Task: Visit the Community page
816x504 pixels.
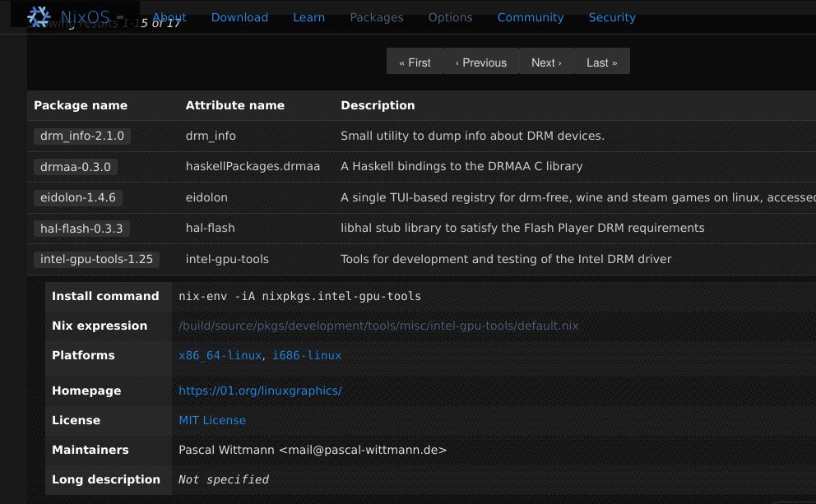Action: click(x=531, y=17)
